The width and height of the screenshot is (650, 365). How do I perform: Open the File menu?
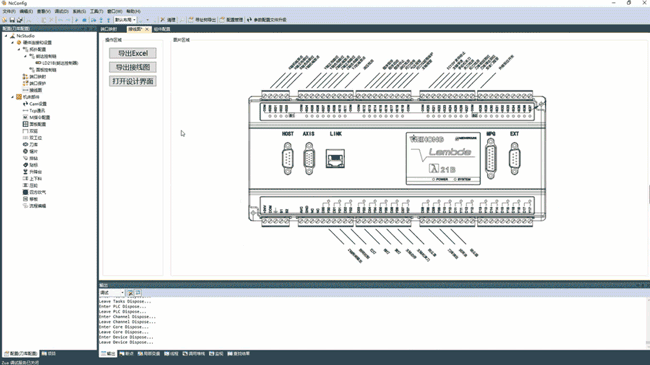click(9, 11)
